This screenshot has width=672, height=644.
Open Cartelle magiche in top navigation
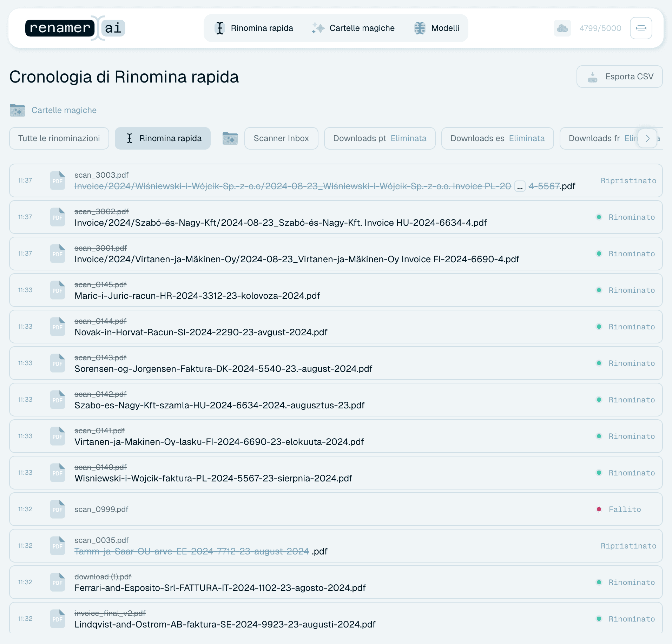pos(353,28)
